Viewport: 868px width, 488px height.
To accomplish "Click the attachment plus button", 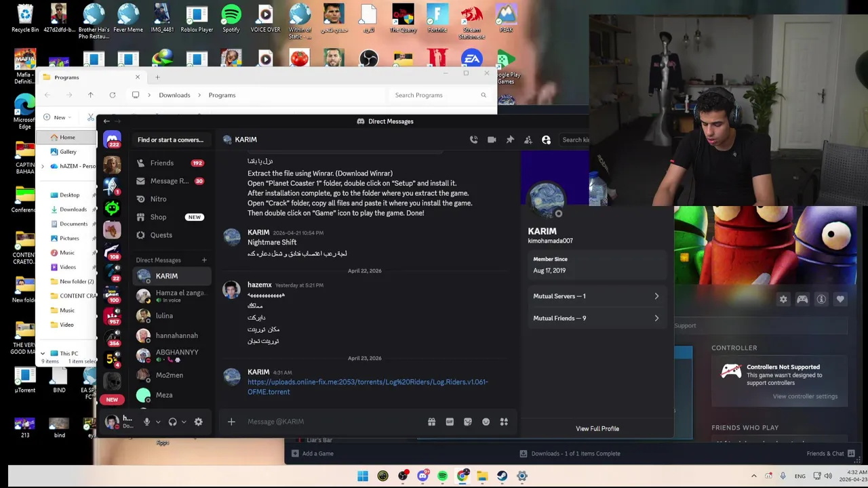I will click(231, 422).
